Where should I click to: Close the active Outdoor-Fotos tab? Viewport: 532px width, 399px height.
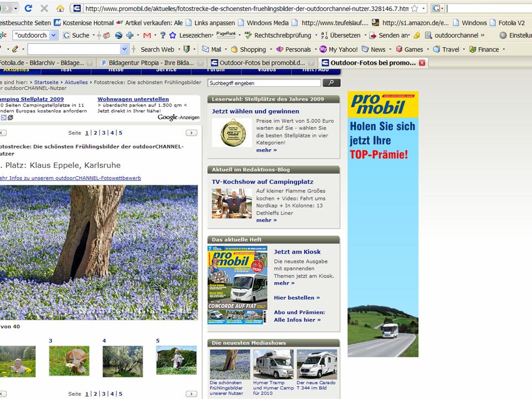[x=422, y=63]
